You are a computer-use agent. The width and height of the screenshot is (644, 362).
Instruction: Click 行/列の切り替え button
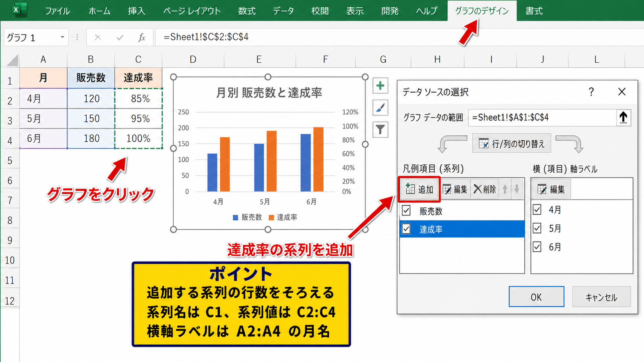click(x=512, y=143)
